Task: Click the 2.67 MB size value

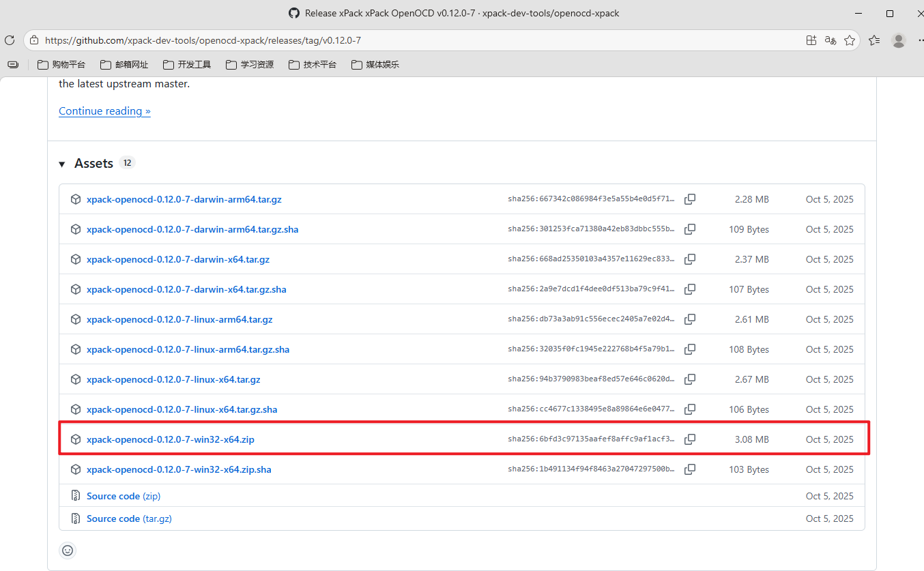Action: pos(751,379)
